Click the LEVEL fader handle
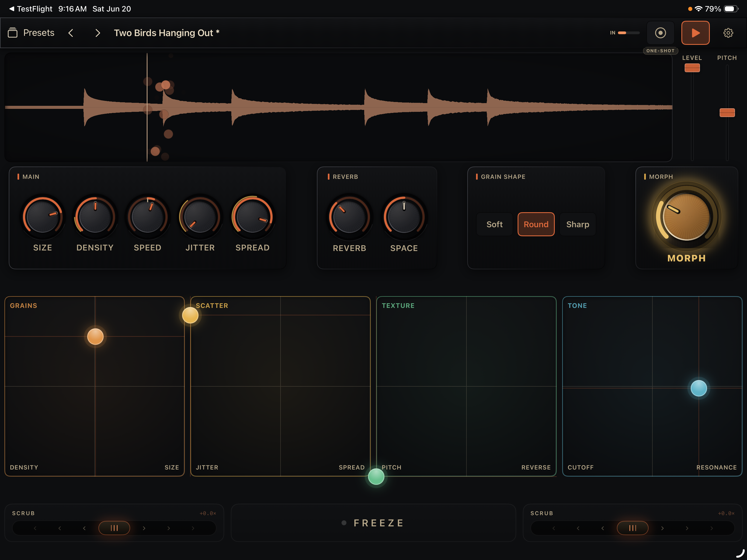This screenshot has height=560, width=747. coord(692,68)
